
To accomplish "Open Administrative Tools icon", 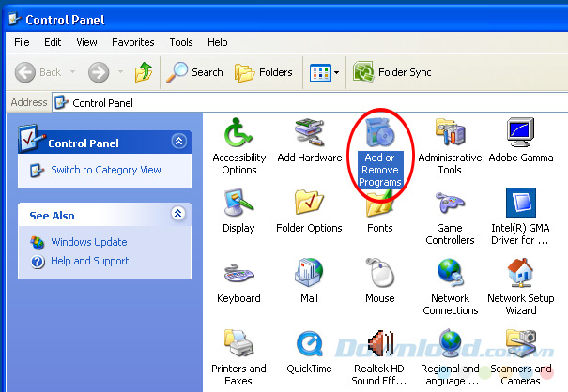I will pos(450,132).
